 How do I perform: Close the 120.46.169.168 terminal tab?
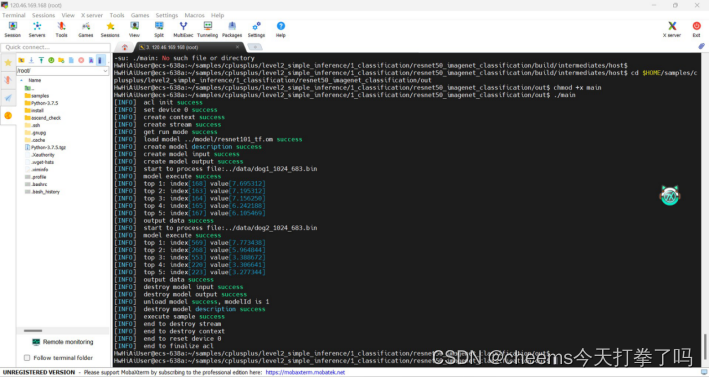click(x=237, y=47)
